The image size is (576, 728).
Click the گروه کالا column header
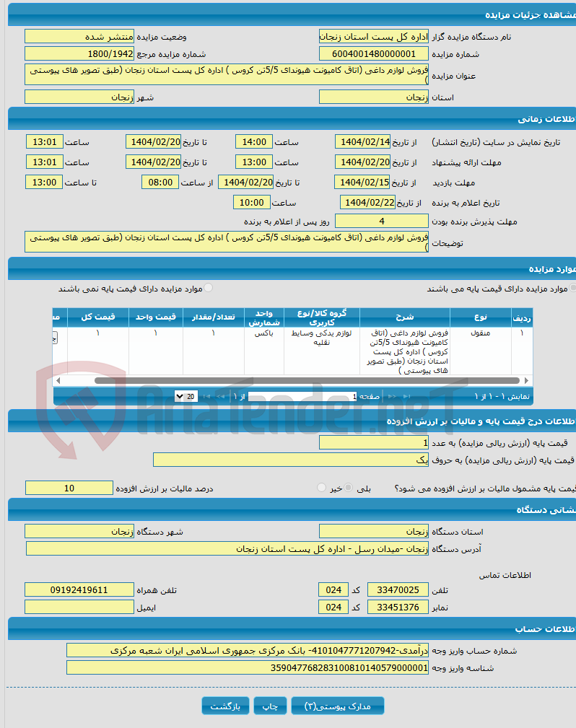(x=322, y=317)
